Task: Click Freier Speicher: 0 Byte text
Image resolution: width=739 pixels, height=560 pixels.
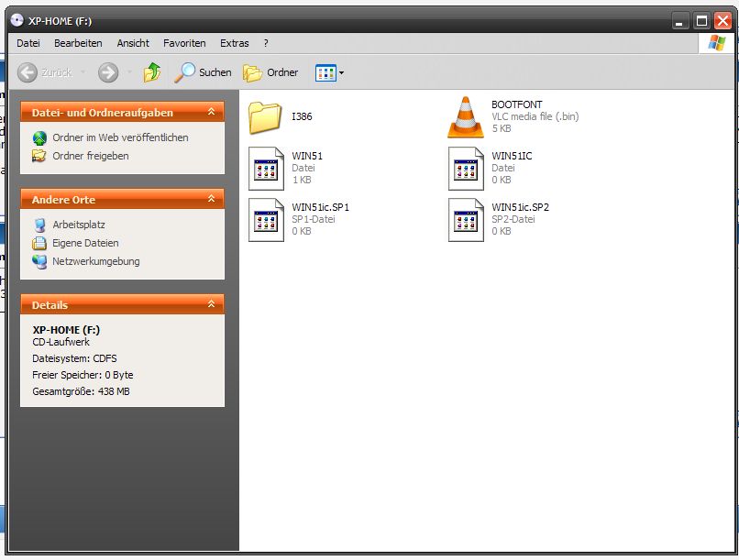Action: [83, 375]
